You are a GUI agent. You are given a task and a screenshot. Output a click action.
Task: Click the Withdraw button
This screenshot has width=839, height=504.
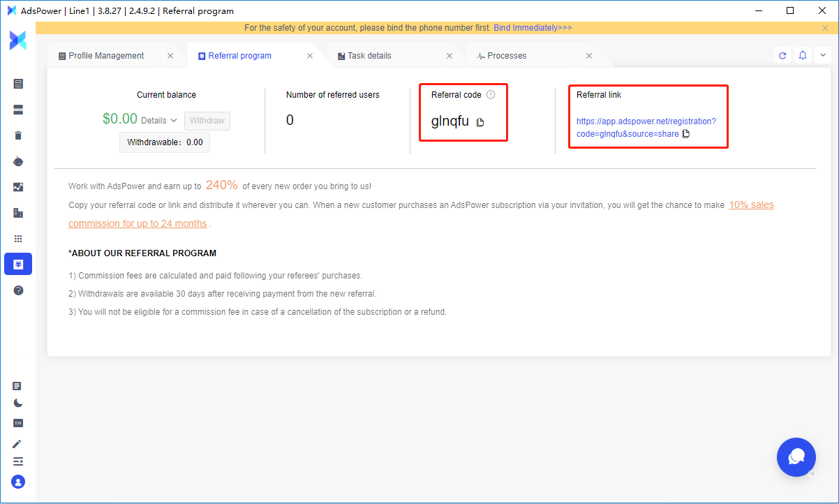click(x=207, y=121)
